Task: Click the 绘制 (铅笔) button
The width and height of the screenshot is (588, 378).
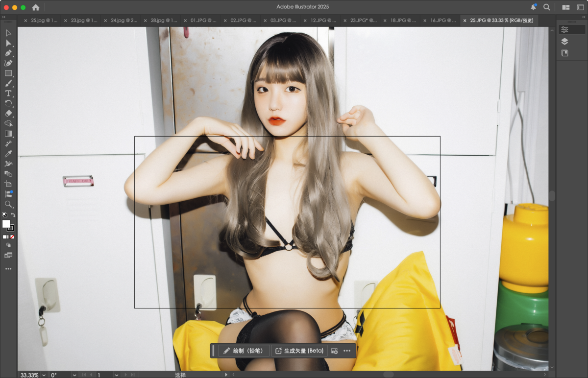Action: coord(244,351)
